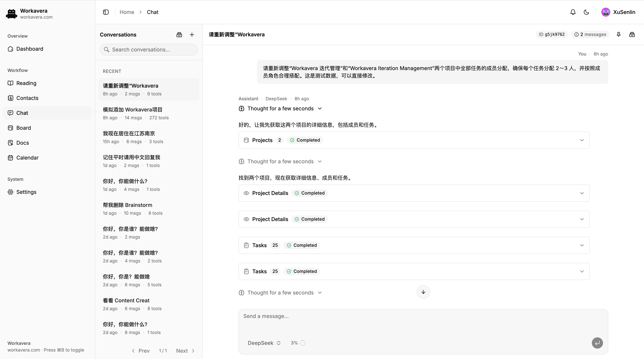Screen dimensions: 644x359
Task: Switch to dark mode moon icon
Action: pos(586,12)
